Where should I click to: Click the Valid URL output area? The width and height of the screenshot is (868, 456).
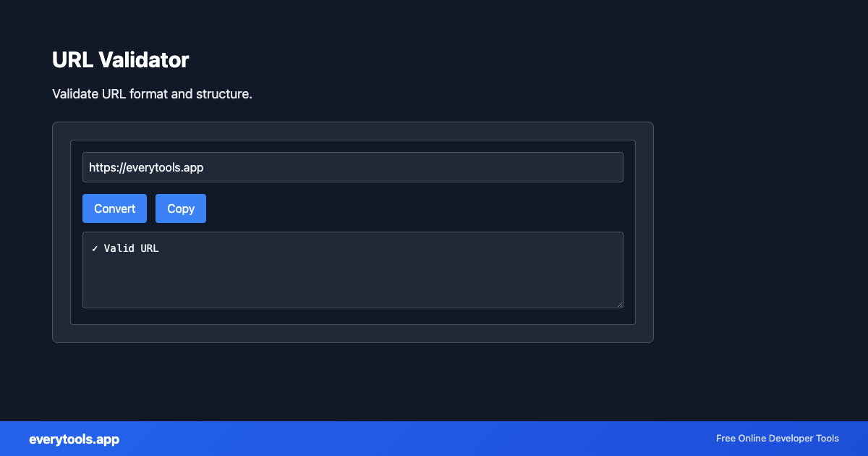click(353, 269)
